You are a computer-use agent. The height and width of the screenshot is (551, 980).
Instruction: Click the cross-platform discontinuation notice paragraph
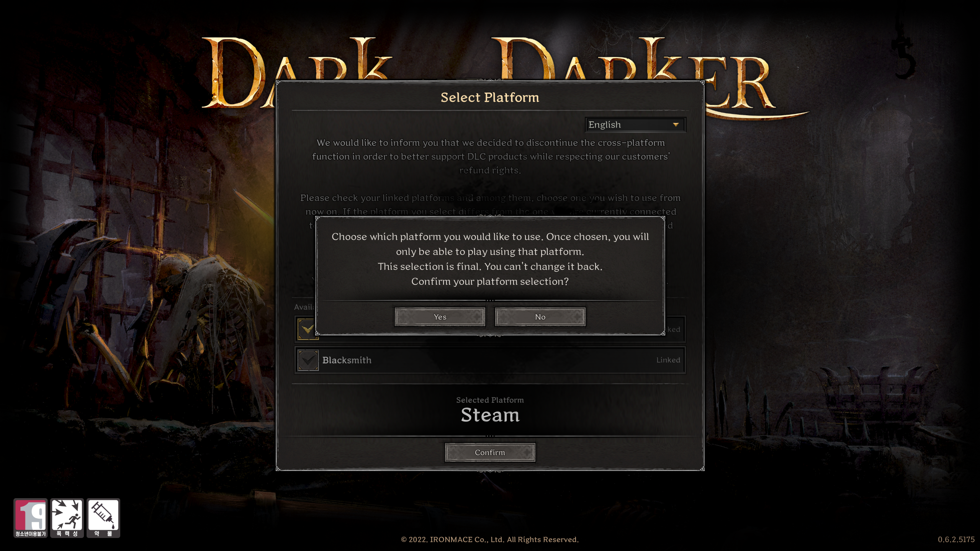[x=490, y=156]
